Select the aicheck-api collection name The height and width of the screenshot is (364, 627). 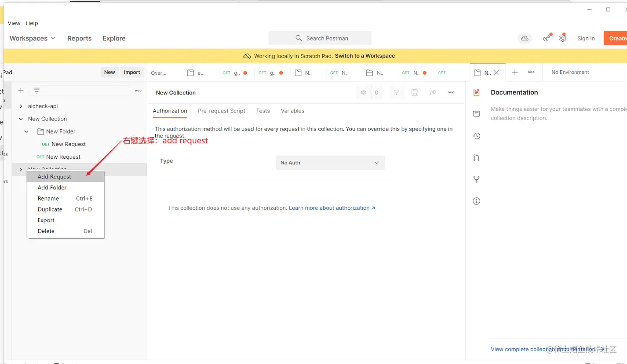click(43, 106)
